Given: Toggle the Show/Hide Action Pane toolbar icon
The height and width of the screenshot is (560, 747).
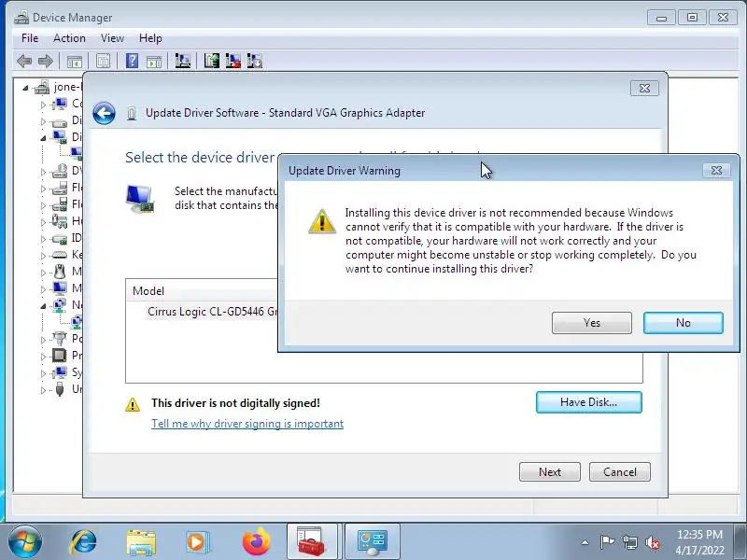Looking at the screenshot, I should [154, 61].
